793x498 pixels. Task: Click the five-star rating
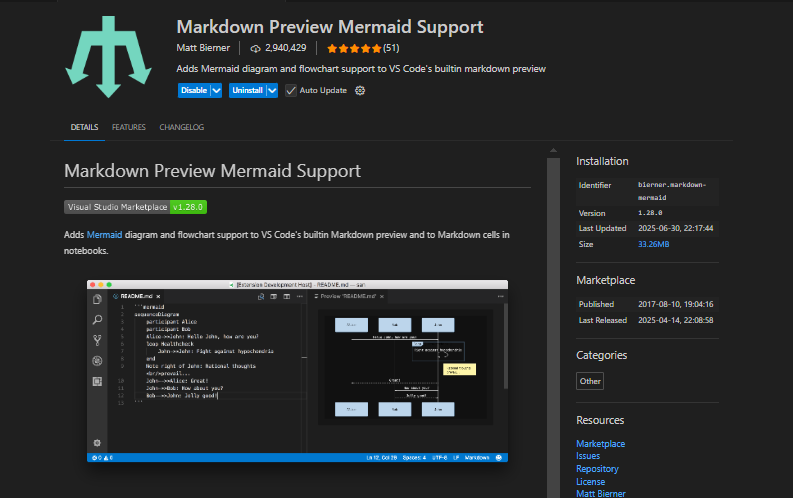pyautogui.click(x=354, y=49)
